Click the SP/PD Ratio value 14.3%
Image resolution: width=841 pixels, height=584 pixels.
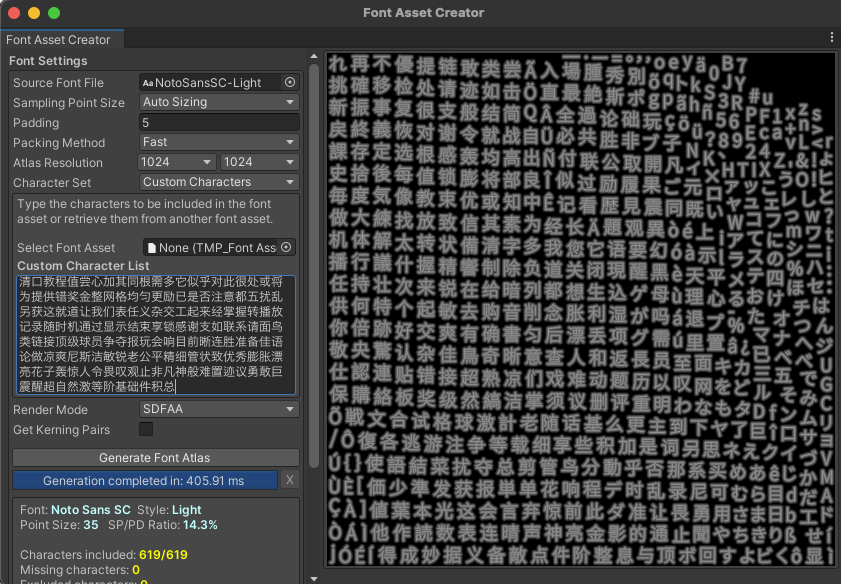200,524
